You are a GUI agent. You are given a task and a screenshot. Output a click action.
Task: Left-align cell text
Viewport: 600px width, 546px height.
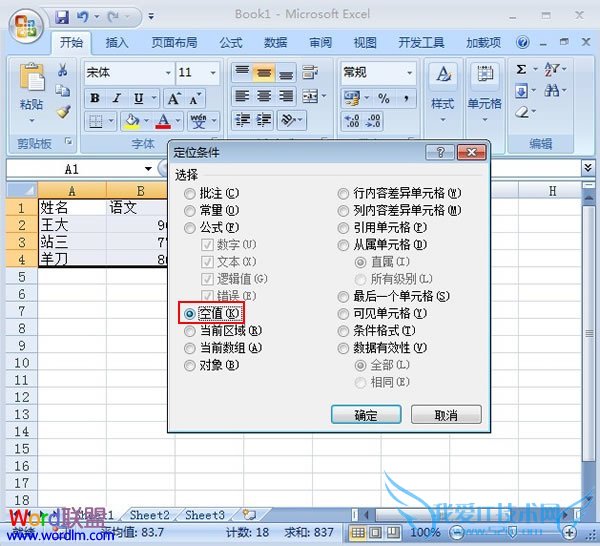pos(242,96)
